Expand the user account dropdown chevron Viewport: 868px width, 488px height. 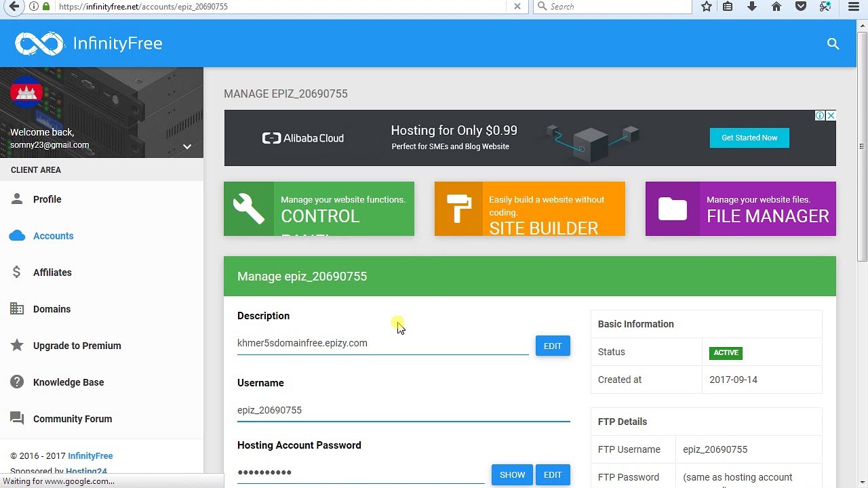click(187, 146)
